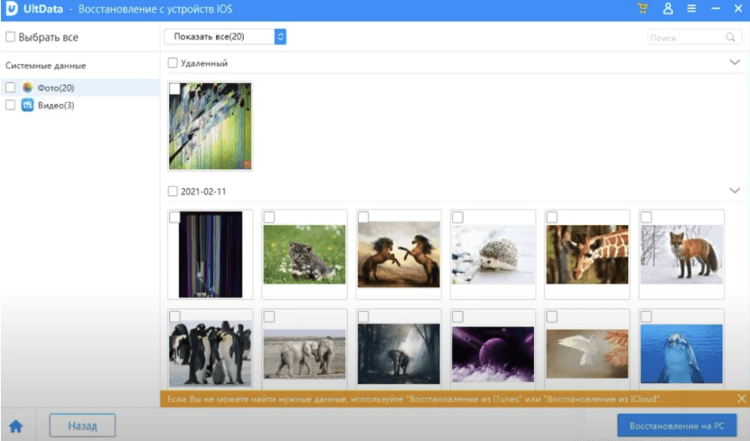Select checkbox on the glitched stripes photo
This screenshot has height=441, width=750.
tap(175, 218)
